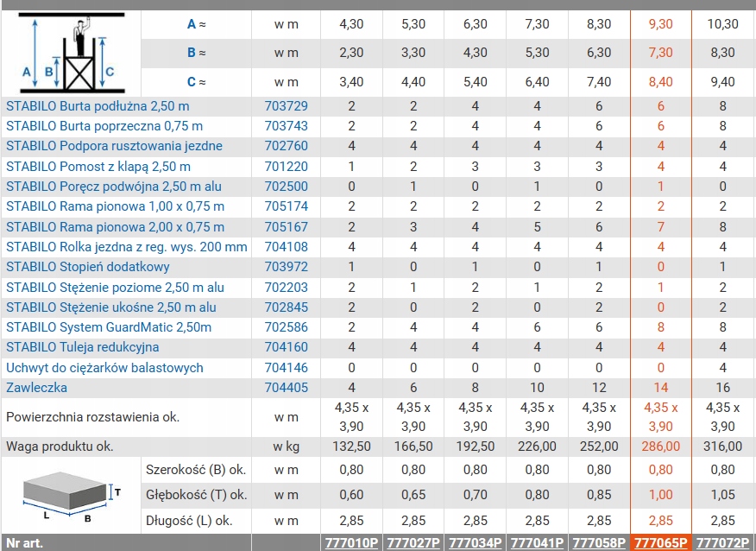756x551 pixels.
Task: Open STABILO Rama pionowa 2,00 x 0,75 m link
Action: [115, 227]
